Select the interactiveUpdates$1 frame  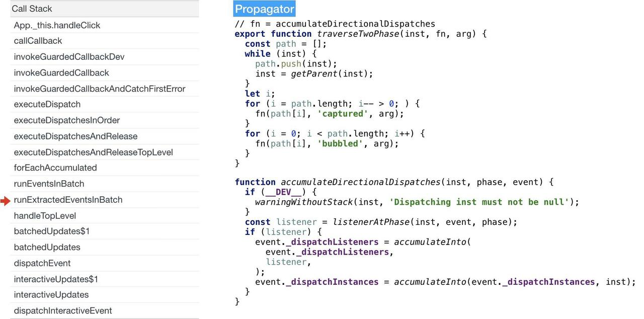(x=105, y=279)
